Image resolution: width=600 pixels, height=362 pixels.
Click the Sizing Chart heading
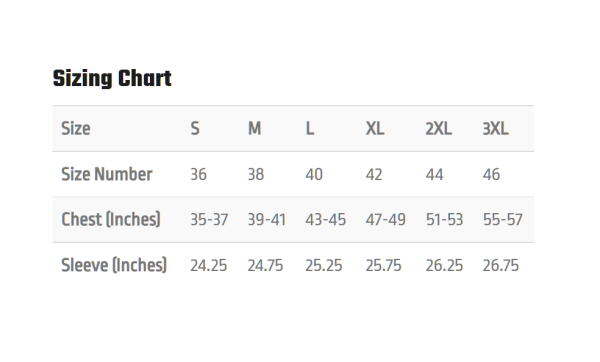(112, 79)
